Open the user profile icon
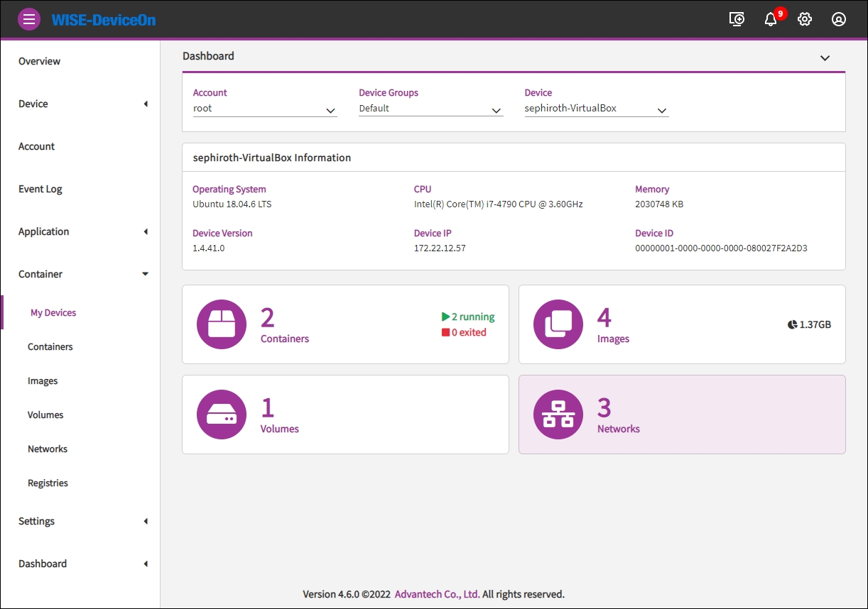Image resolution: width=868 pixels, height=609 pixels. point(839,19)
